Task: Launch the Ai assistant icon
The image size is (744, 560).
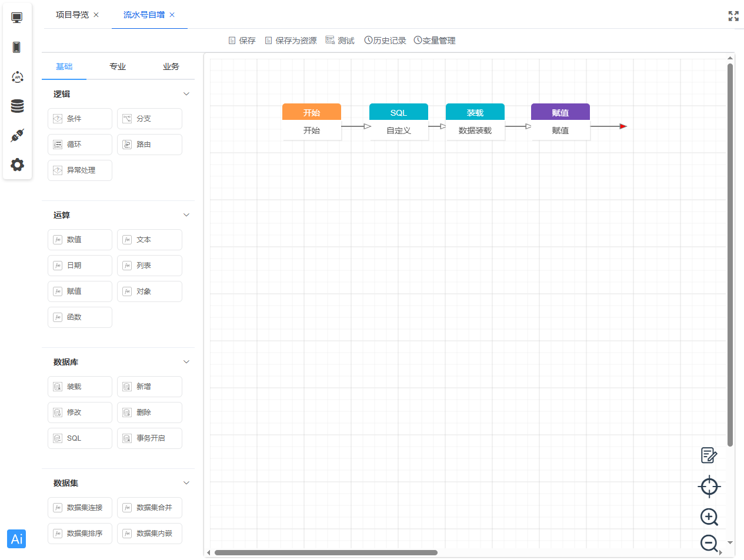Action: 16,539
